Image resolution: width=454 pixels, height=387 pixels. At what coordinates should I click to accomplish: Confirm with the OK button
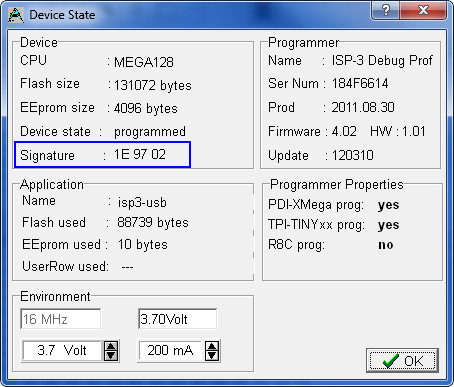point(402,361)
